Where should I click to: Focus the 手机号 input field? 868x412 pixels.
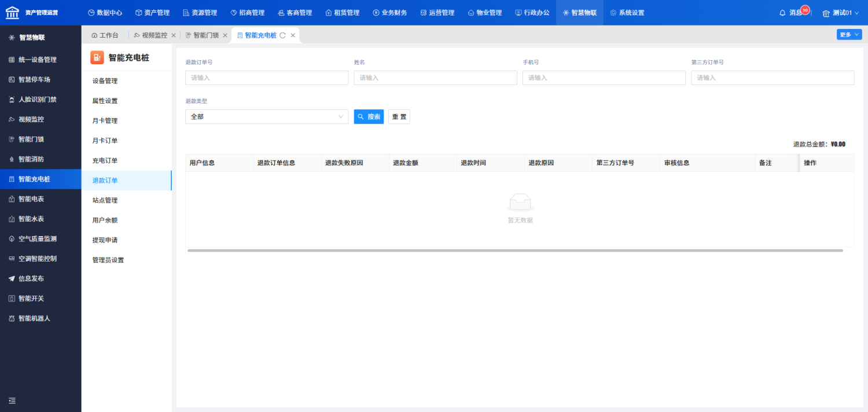(x=604, y=78)
